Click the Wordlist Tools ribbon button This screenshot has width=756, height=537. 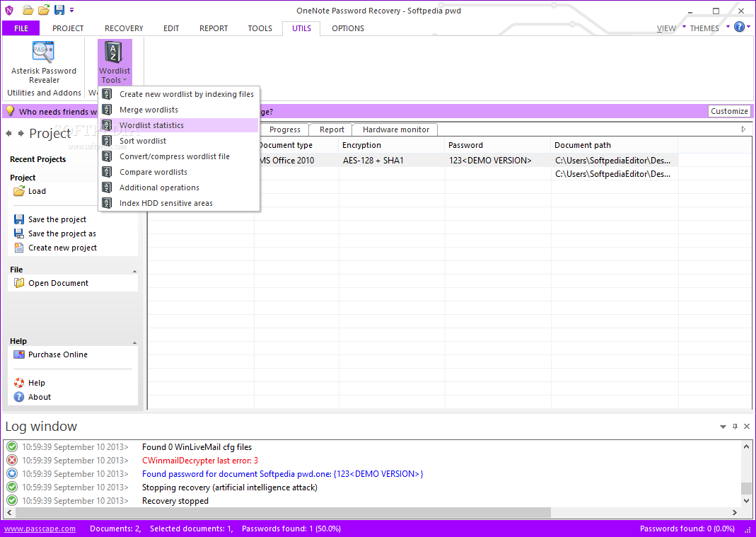click(x=115, y=63)
